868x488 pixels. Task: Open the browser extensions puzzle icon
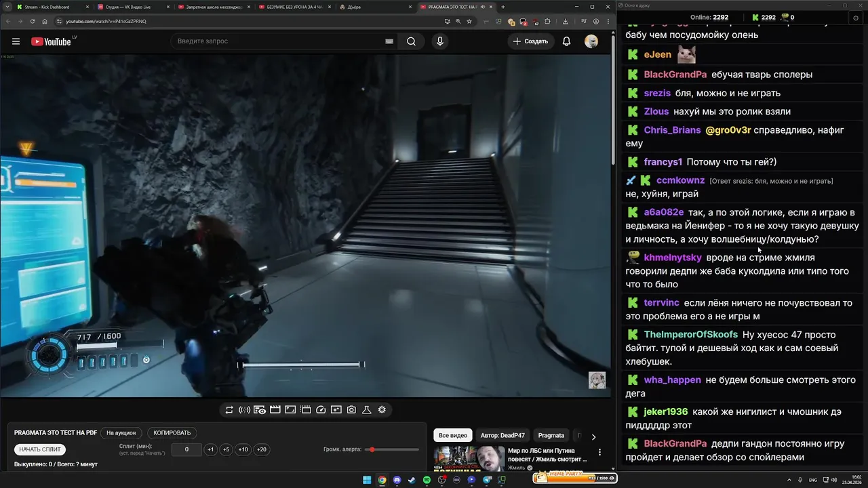(547, 21)
